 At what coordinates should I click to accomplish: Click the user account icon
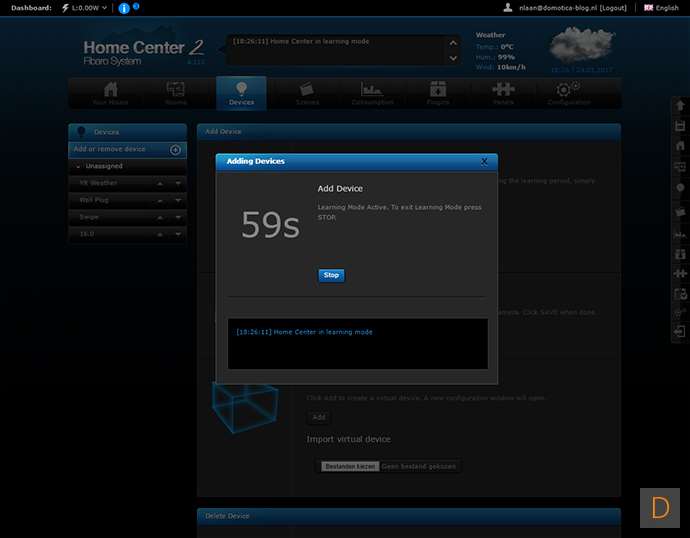507,7
